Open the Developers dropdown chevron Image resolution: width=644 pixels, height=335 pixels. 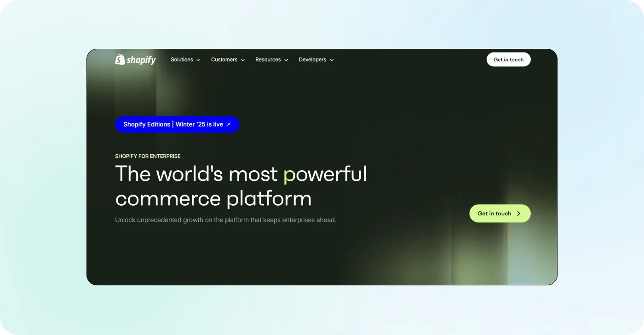tap(332, 60)
